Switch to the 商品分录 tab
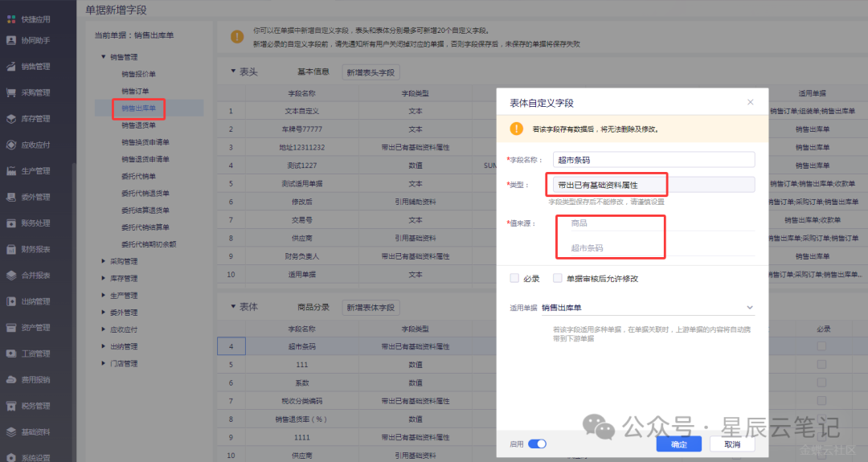Image resolution: width=868 pixels, height=462 pixels. click(313, 308)
